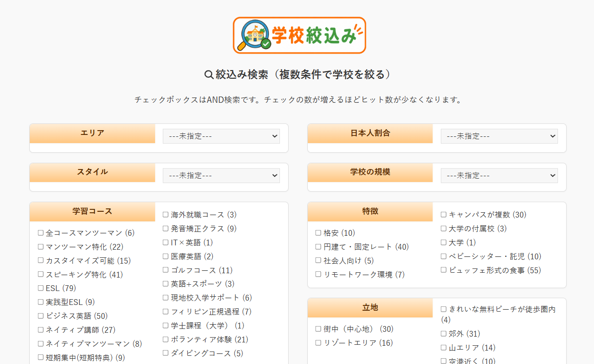The height and width of the screenshot is (364, 594).
Task: Tick the 実践型ESL (9) checkbox
Action: (41, 302)
